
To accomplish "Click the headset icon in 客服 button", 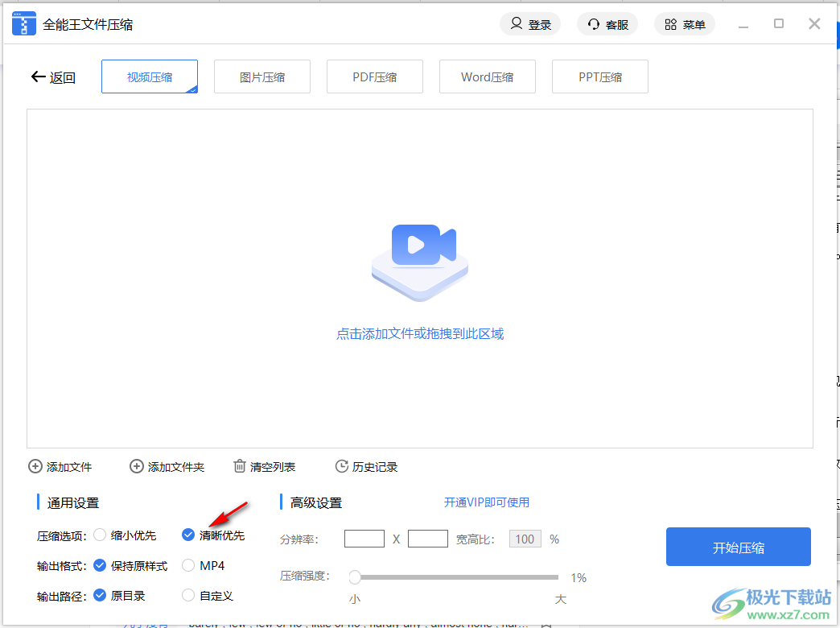I will pyautogui.click(x=594, y=24).
